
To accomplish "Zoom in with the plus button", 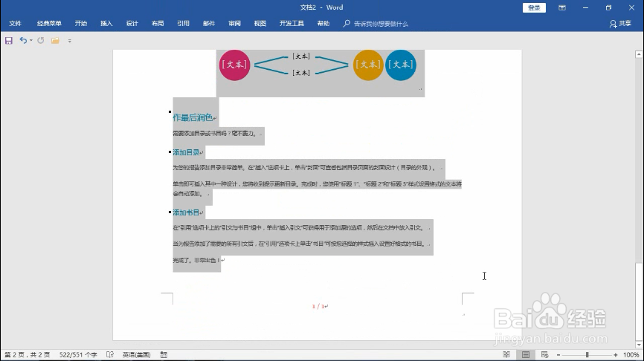I will click(615, 355).
